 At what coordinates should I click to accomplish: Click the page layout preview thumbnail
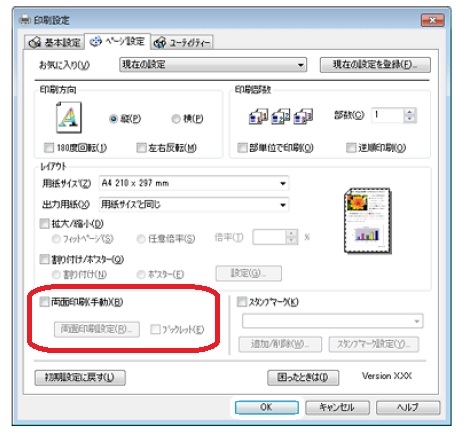pyautogui.click(x=368, y=221)
